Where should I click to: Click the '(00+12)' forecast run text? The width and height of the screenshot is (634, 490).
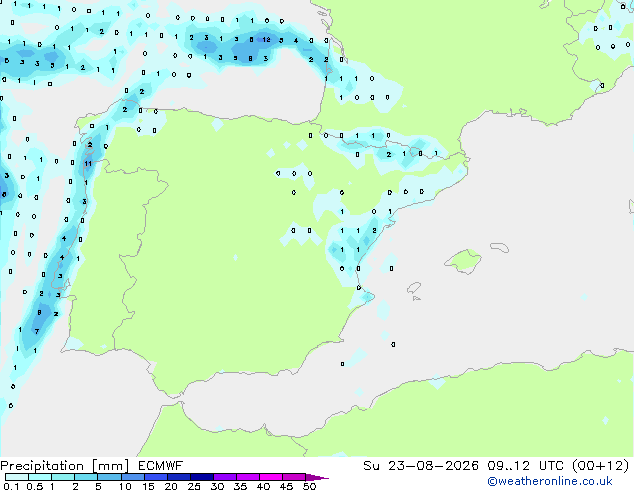[x=601, y=466]
